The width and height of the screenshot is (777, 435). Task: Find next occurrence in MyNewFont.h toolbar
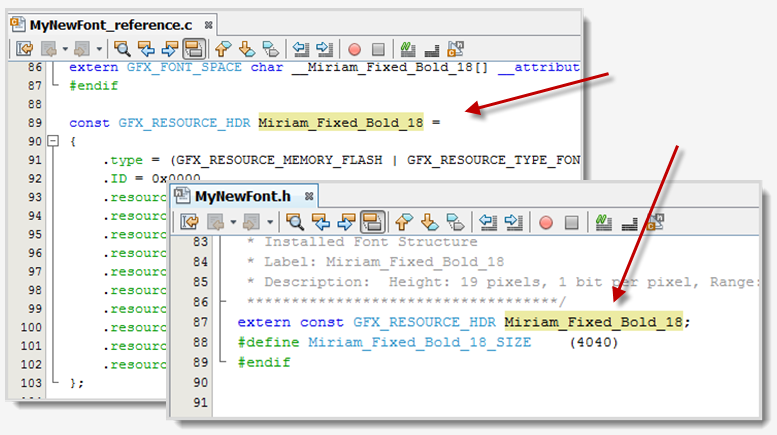(x=342, y=221)
